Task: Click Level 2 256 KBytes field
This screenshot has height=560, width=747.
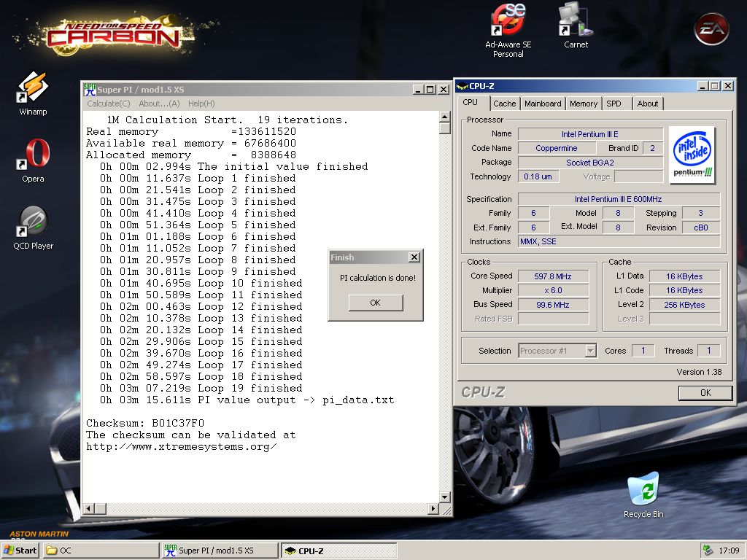Action: (x=684, y=305)
